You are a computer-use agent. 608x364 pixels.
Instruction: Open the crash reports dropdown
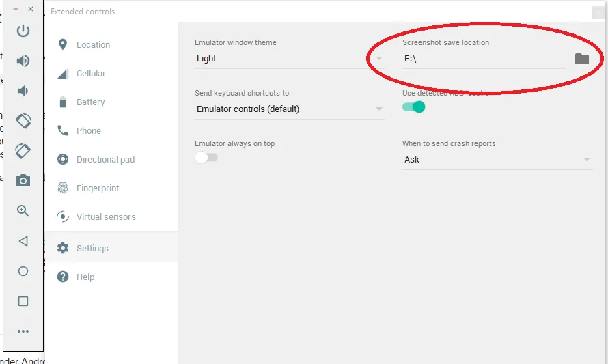(497, 160)
